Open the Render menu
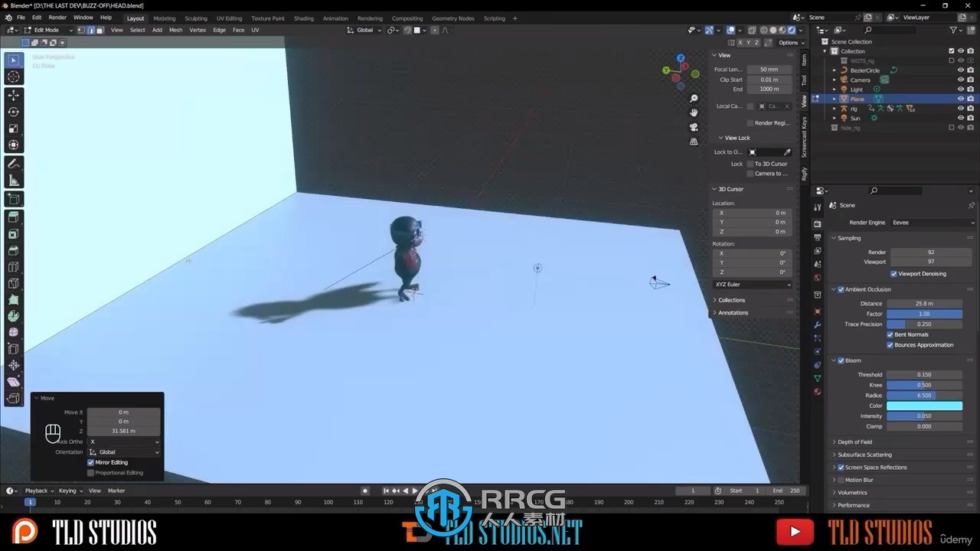This screenshot has width=980, height=551. [x=57, y=18]
